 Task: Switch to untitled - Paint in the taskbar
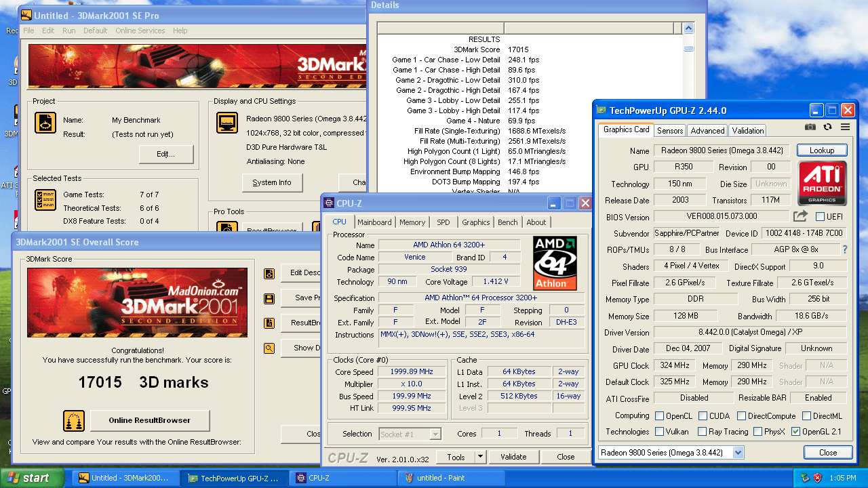click(452, 478)
